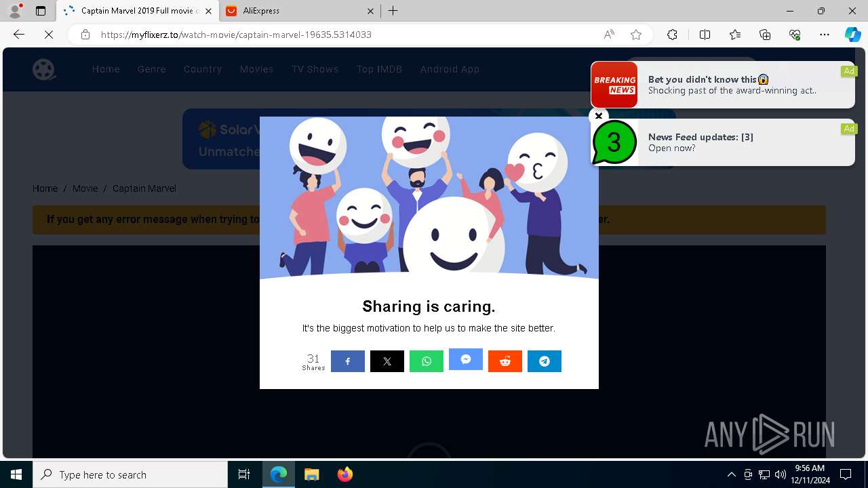Open the Edge profile icon
Screen dimensions: 868x488
pyautogui.click(x=15, y=11)
